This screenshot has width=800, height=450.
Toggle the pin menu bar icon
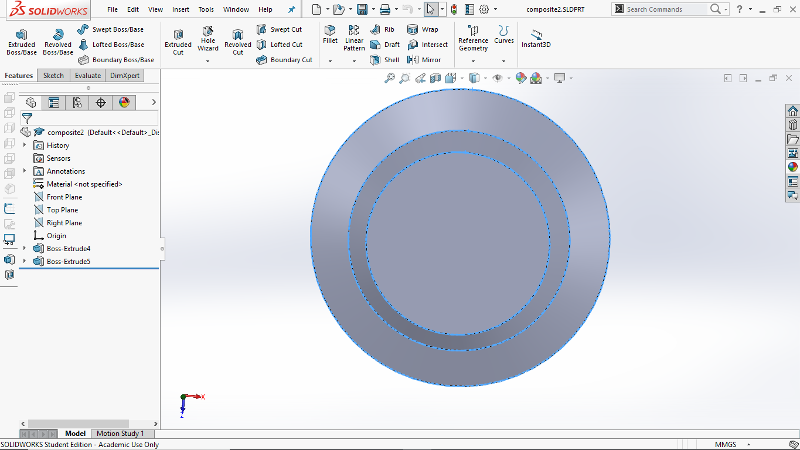point(291,9)
